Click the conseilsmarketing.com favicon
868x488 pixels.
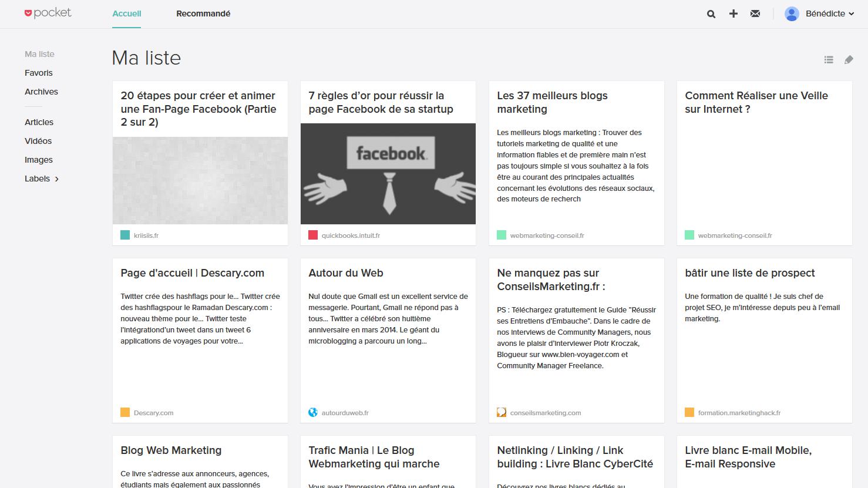[x=502, y=412]
